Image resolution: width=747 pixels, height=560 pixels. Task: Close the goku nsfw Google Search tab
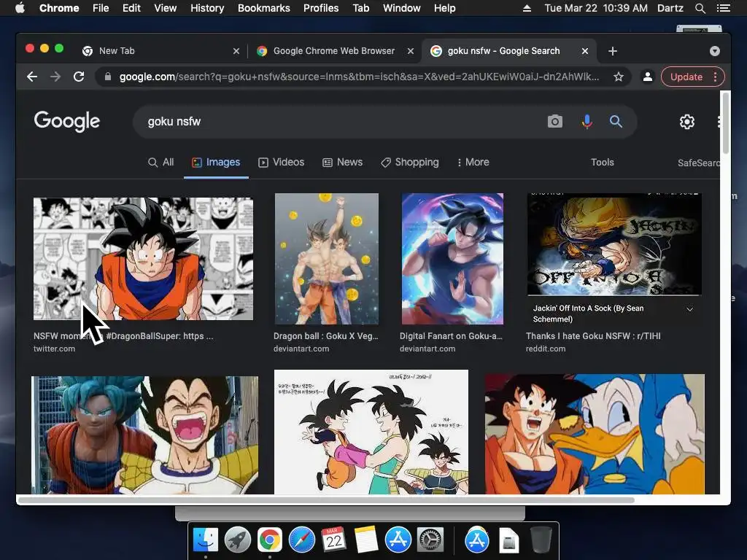(585, 51)
